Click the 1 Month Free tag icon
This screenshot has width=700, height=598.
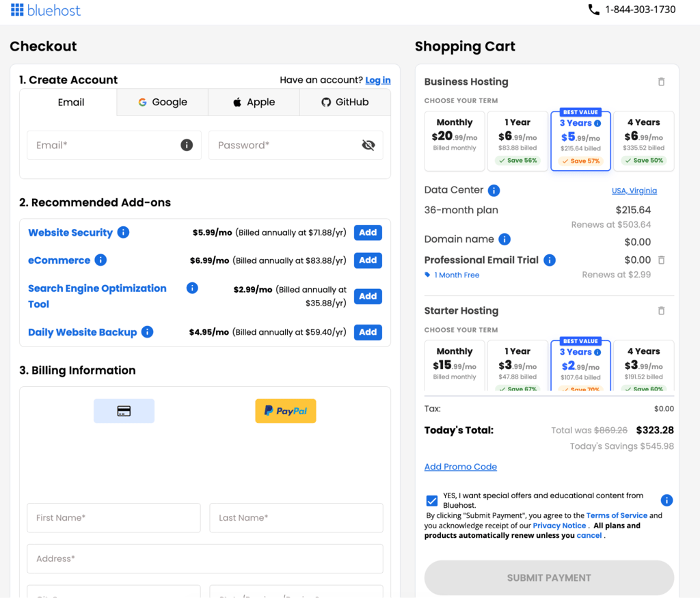(x=427, y=275)
